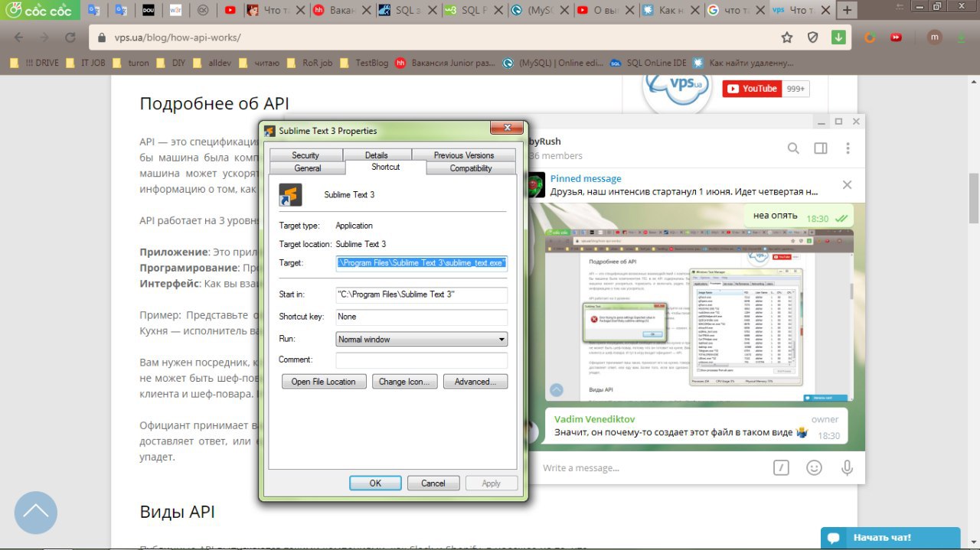Open the RoR job bookmark folder
This screenshot has width=980, height=550.
click(x=309, y=63)
